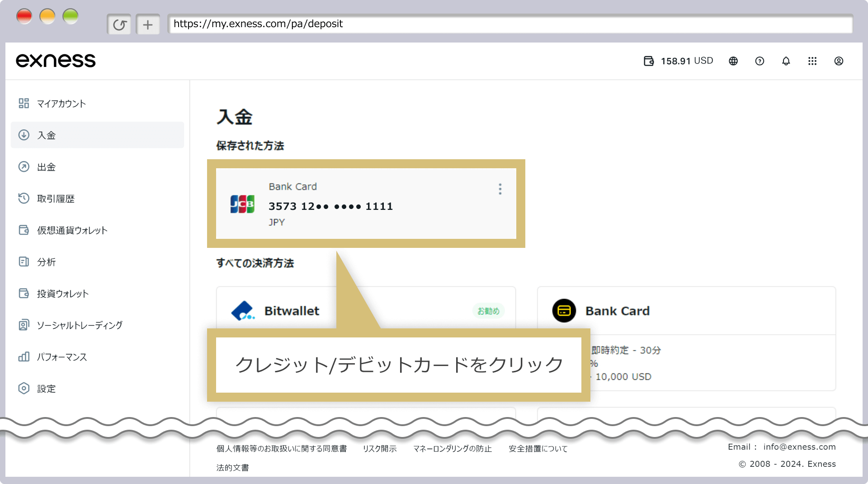Open the apps grid menu icon

[812, 61]
